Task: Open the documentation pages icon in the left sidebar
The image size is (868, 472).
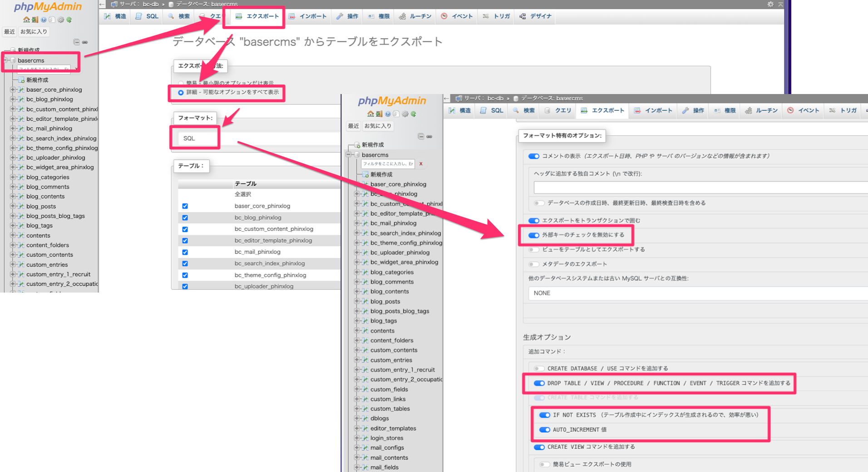Action: (52, 20)
